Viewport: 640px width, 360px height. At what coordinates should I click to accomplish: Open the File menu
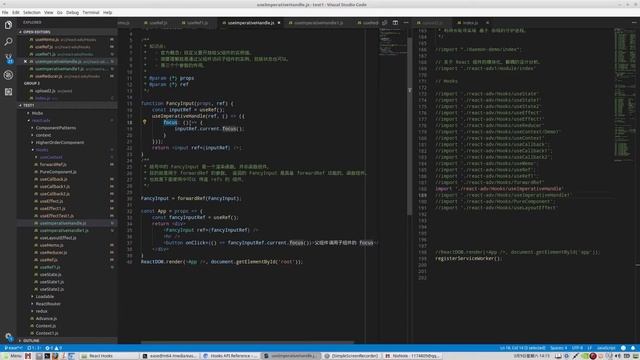[x=5, y=13]
